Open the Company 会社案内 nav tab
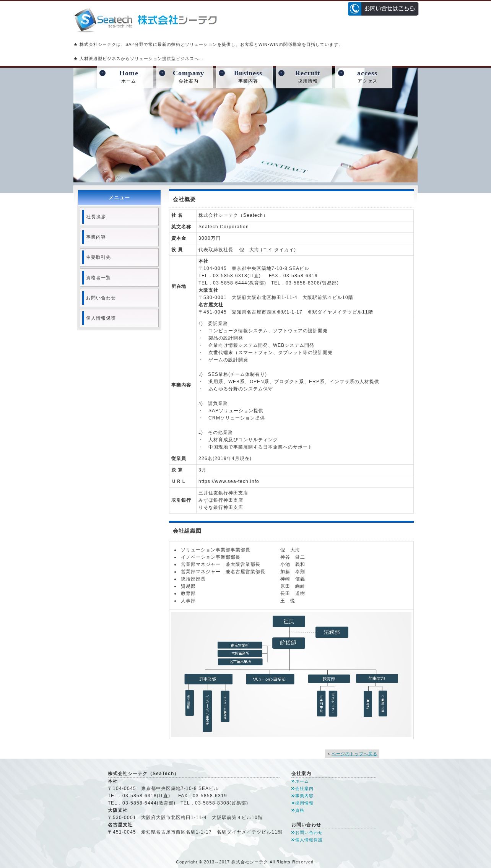This screenshot has height=868, width=491. (x=185, y=77)
